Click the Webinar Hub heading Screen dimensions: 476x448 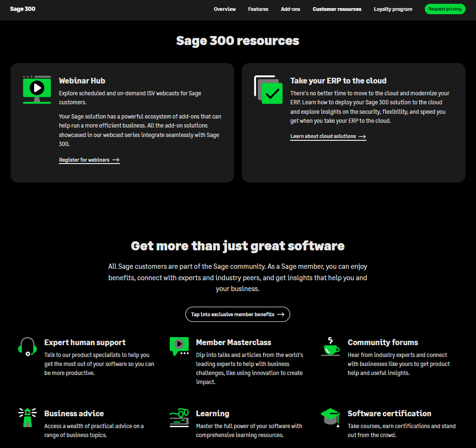click(82, 81)
